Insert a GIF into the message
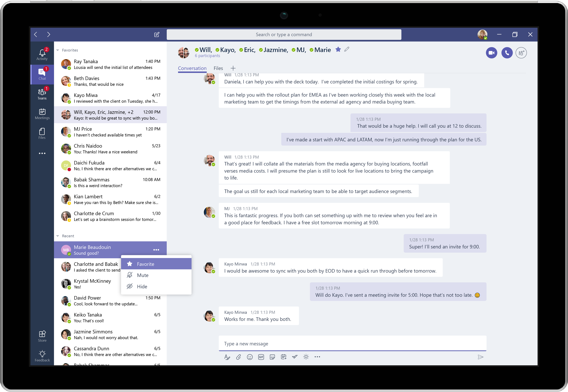The image size is (568, 392). (261, 357)
